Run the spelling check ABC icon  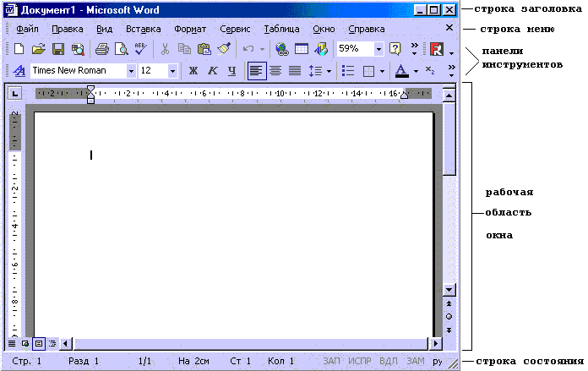point(140,49)
